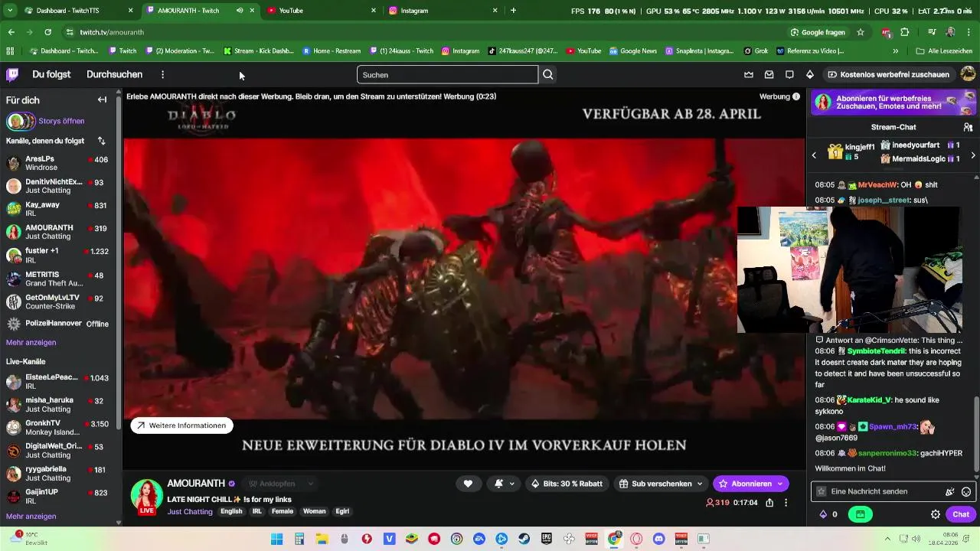Show next gift leaderboard entries
Image resolution: width=980 pixels, height=551 pixels.
tap(973, 155)
